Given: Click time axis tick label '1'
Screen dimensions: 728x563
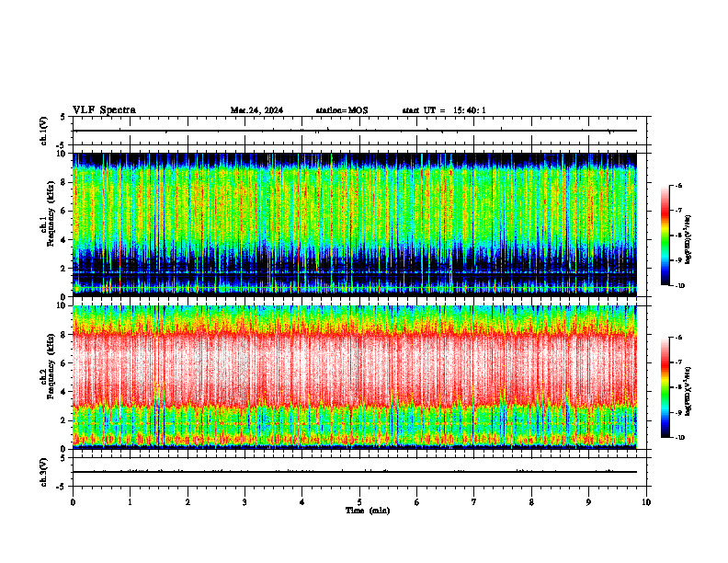Looking at the screenshot, I should tap(131, 502).
